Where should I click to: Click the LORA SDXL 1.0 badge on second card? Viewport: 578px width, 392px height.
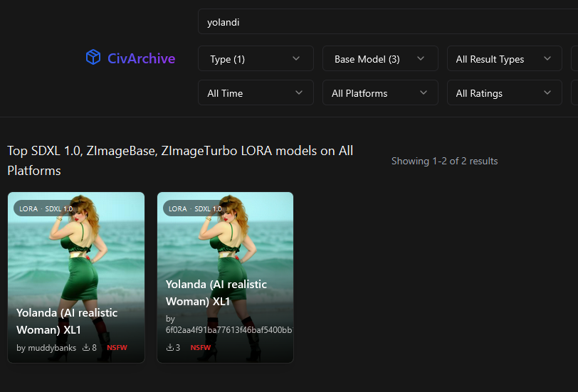pos(195,208)
